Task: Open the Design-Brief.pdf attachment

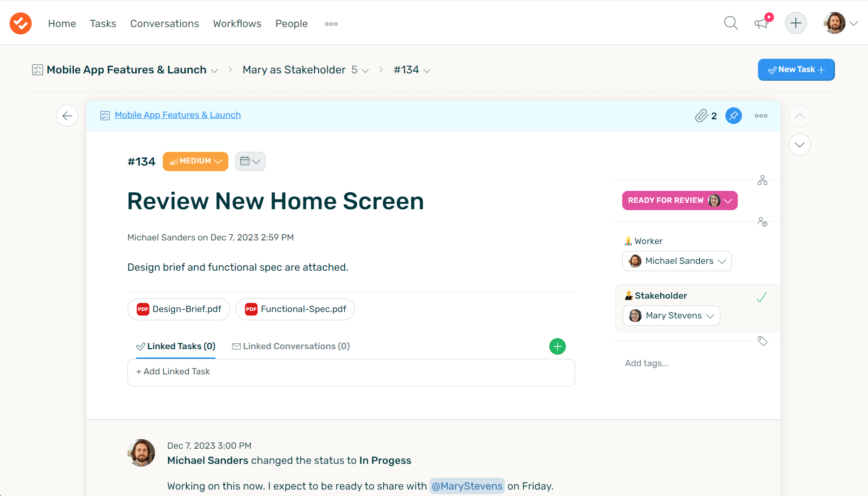Action: pos(179,309)
